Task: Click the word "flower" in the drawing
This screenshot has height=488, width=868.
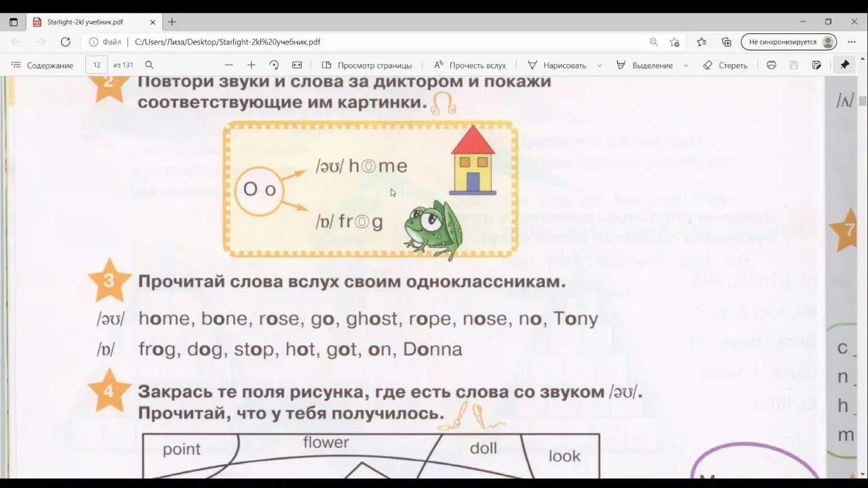Action: click(325, 442)
